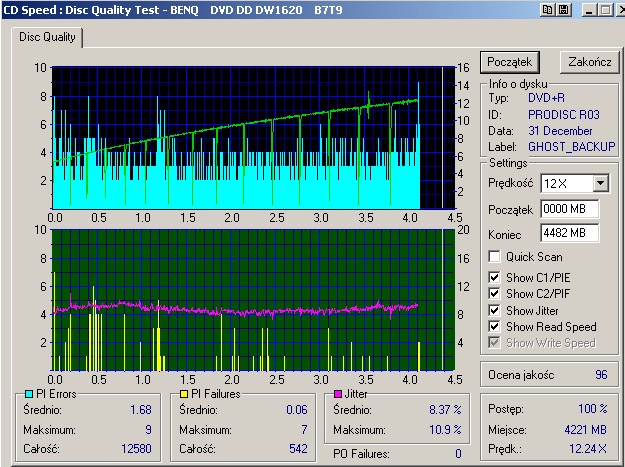
Task: Click the floppy disk save icon
Action: pyautogui.click(x=564, y=10)
